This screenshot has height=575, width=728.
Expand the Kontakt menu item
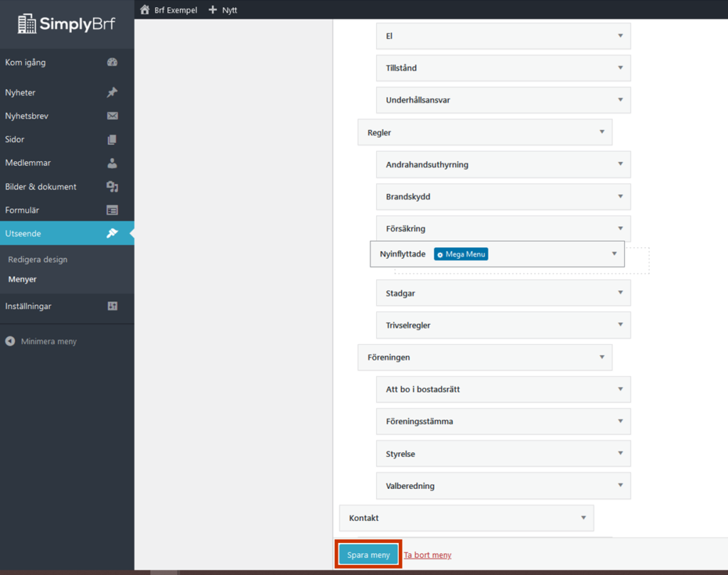pos(583,518)
